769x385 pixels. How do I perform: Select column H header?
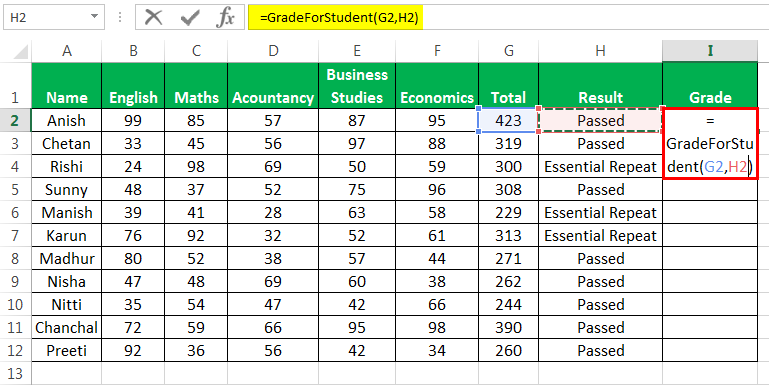point(600,51)
